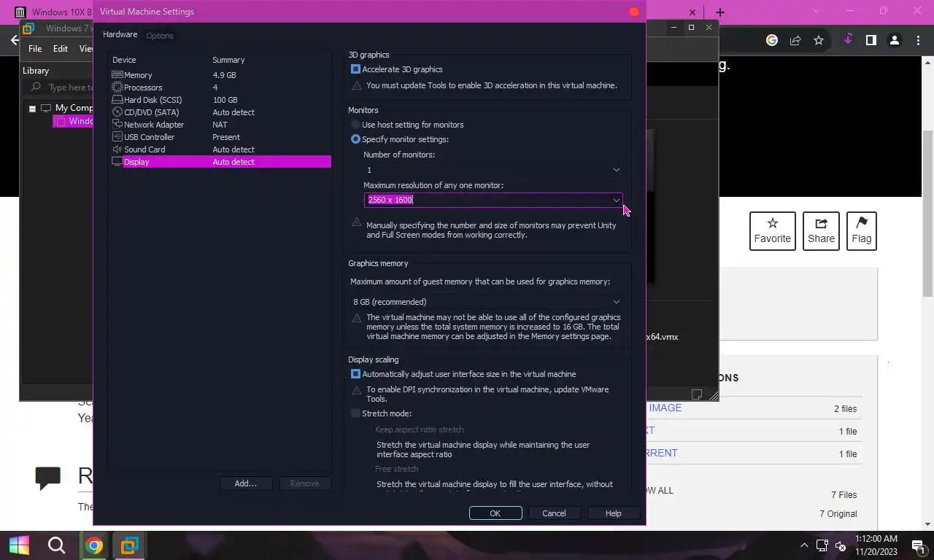934x560 pixels.
Task: Enable the Stretch mode checkbox
Action: [x=356, y=413]
